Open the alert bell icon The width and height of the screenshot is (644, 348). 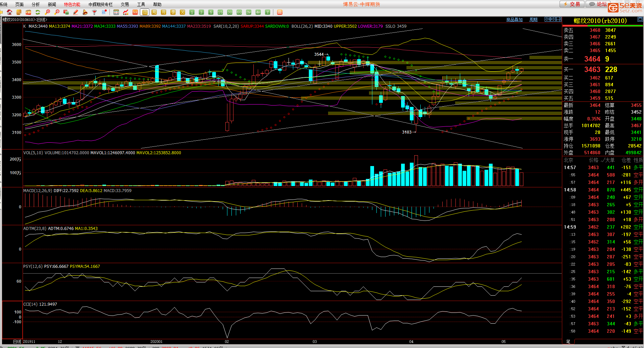coord(85,12)
